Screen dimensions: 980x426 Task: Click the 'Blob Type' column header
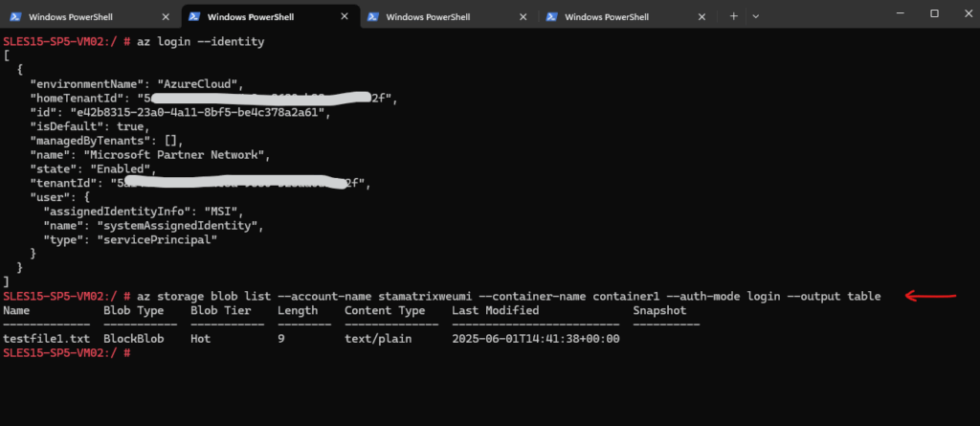tap(133, 310)
